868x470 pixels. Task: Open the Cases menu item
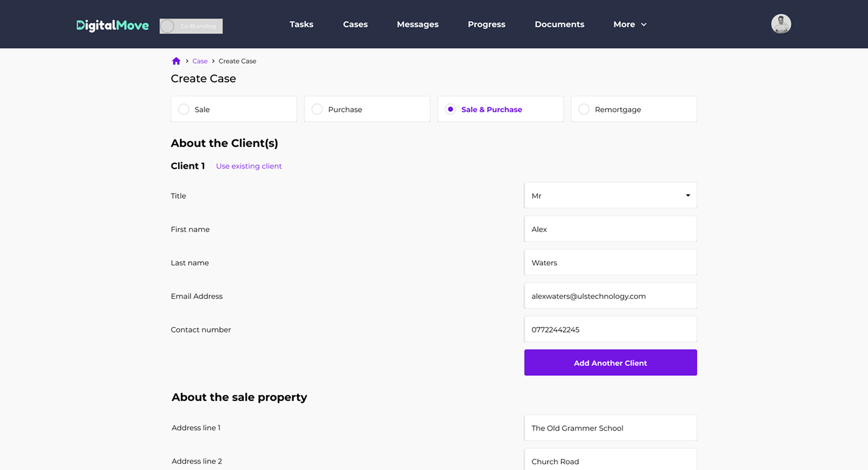pyautogui.click(x=355, y=24)
